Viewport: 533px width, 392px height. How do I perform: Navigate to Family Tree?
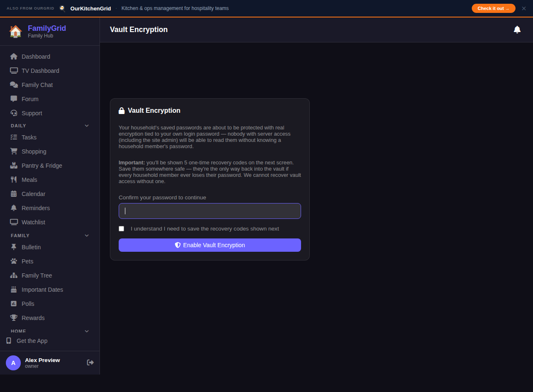pyautogui.click(x=50, y=275)
